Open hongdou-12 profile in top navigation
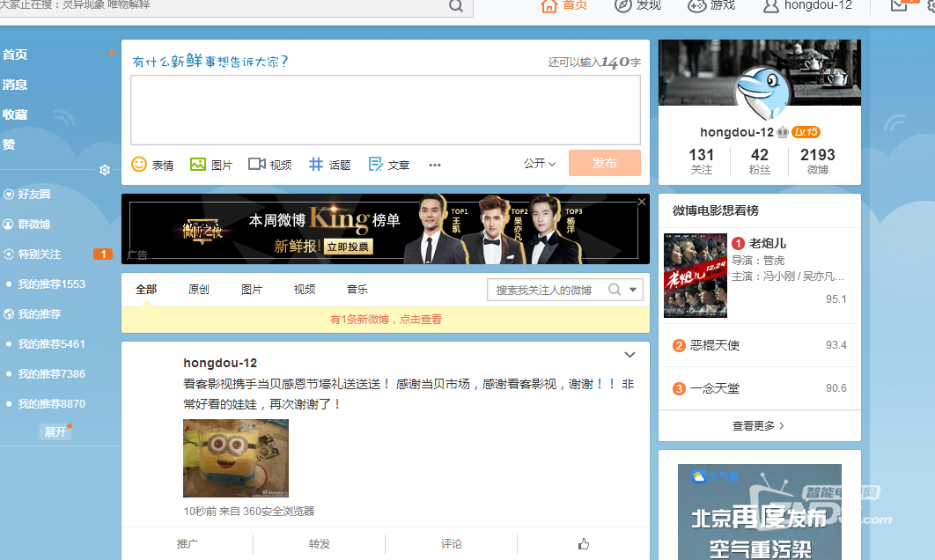 pos(808,5)
